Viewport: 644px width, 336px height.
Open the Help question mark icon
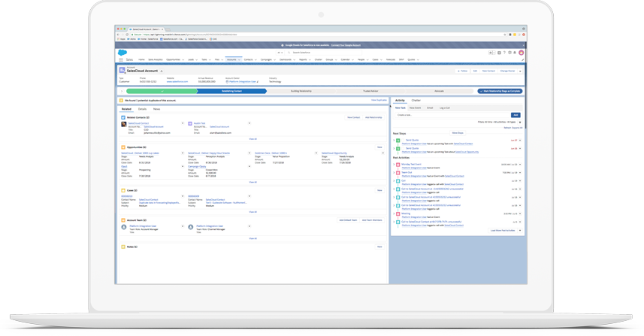tap(504, 53)
